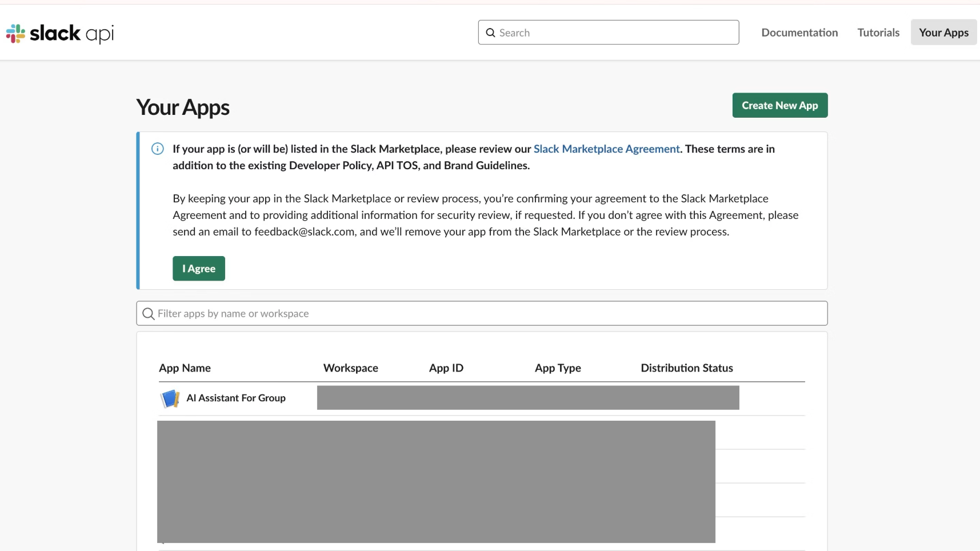Focus the top Search input field
This screenshot has height=551, width=980.
click(609, 33)
